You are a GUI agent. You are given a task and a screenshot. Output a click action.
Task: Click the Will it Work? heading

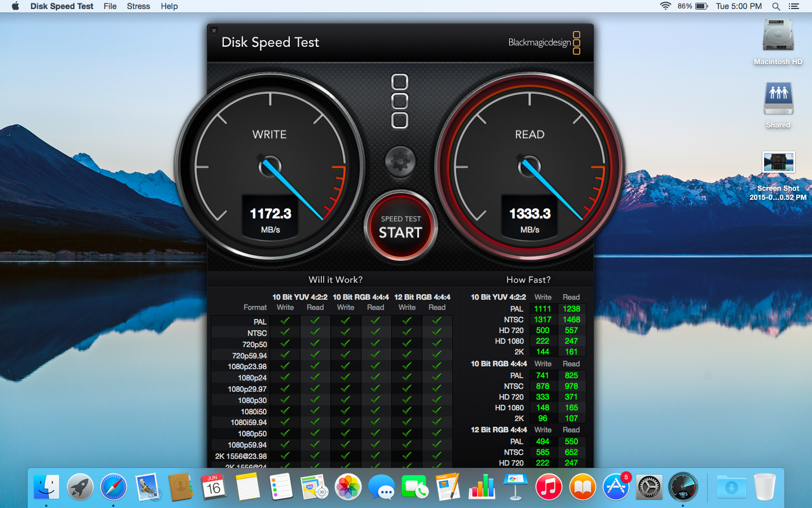click(x=336, y=279)
